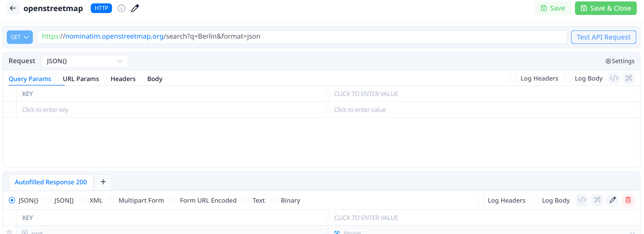644x234 pixels.
Task: Click the Save button's disk icon
Action: pos(544,8)
